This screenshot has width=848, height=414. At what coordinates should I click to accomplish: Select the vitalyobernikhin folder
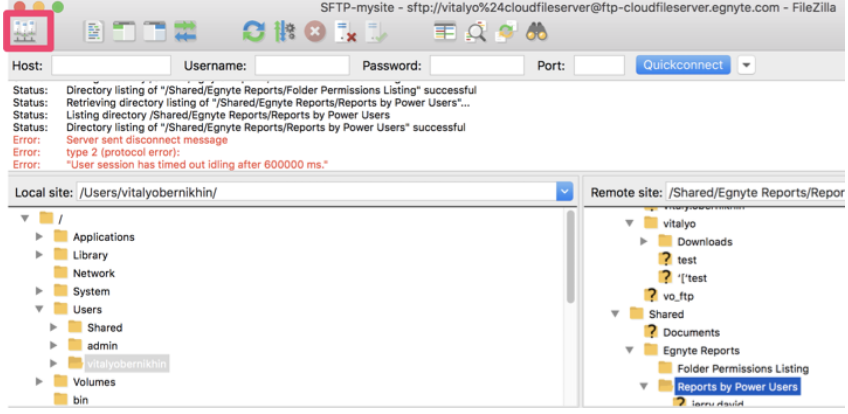126,364
